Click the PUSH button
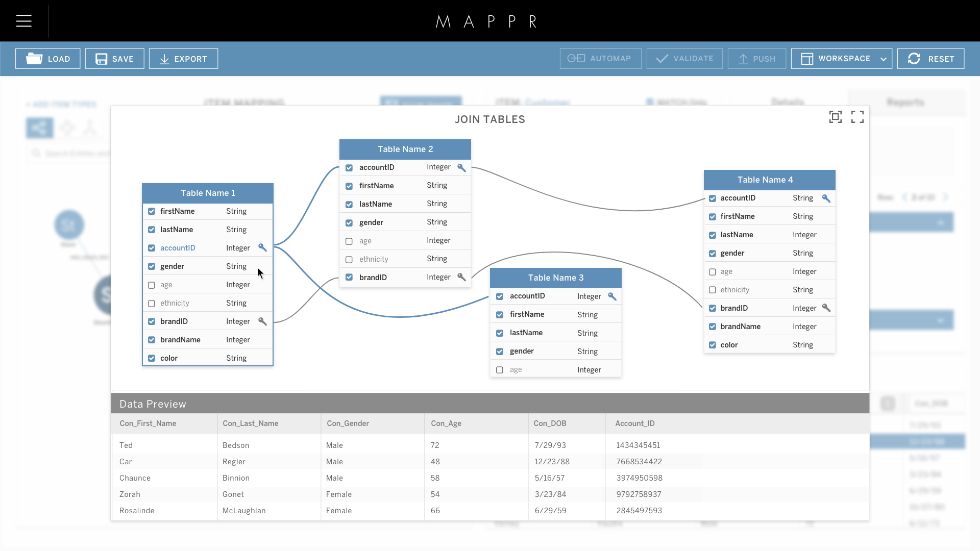 pyautogui.click(x=757, y=59)
